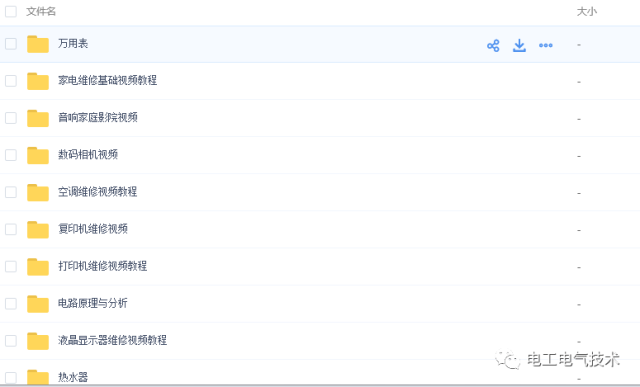Image resolution: width=640 pixels, height=387 pixels.
Task: Check the box for 打印机维修视频教程
Action: coord(11,266)
